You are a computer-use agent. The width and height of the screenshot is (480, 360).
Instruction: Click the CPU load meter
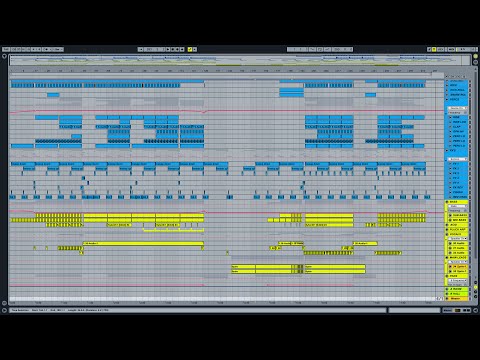tap(463, 49)
